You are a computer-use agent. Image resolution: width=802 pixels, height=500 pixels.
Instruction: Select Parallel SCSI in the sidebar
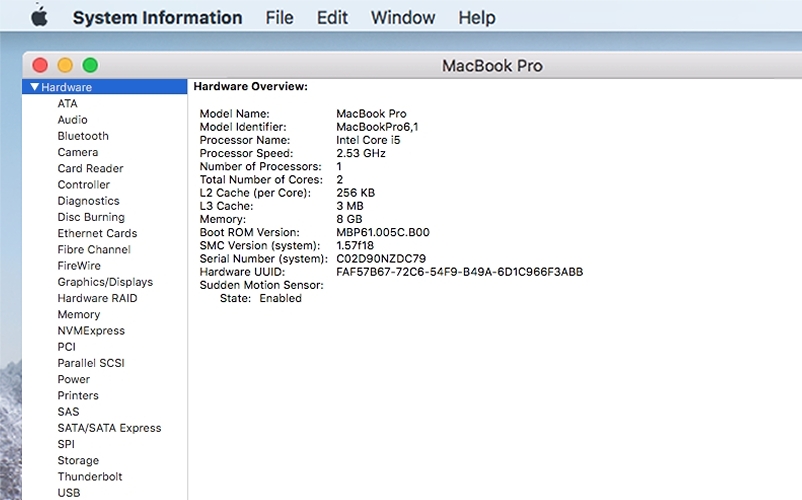coord(91,363)
